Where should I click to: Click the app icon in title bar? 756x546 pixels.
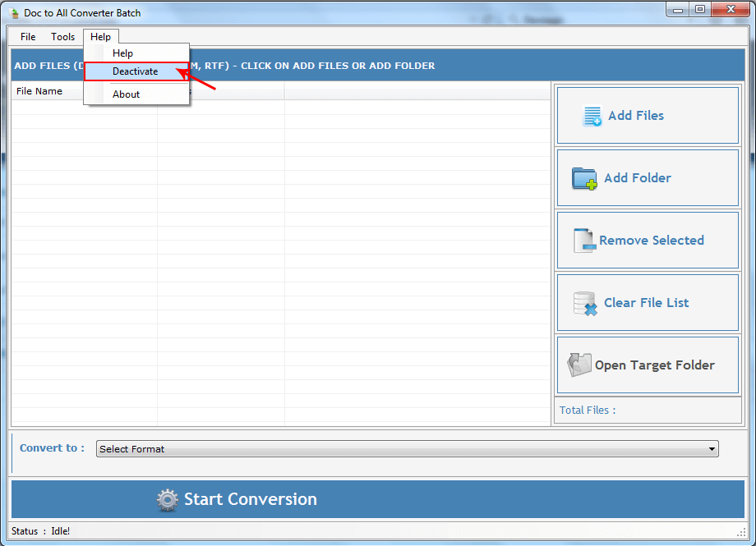click(x=14, y=13)
